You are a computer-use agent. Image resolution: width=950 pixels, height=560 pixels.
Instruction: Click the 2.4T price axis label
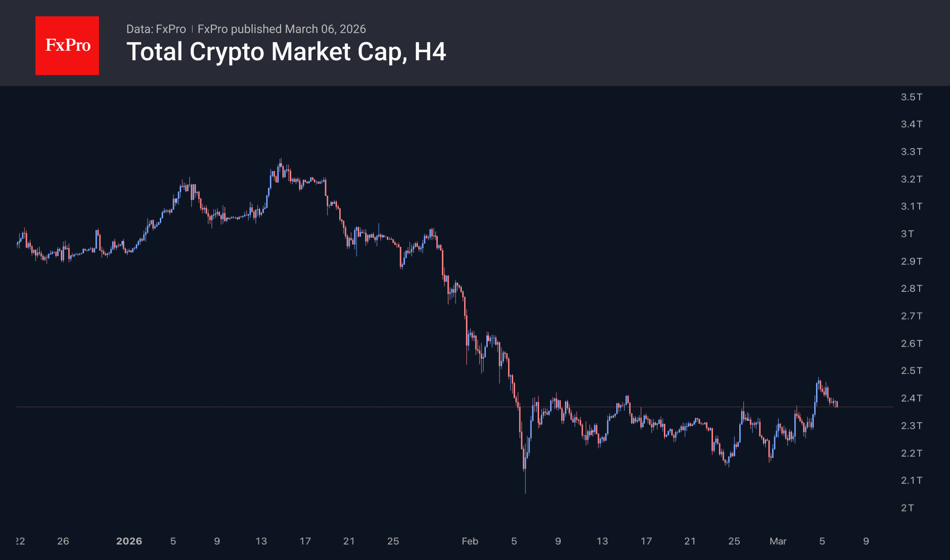pyautogui.click(x=911, y=398)
